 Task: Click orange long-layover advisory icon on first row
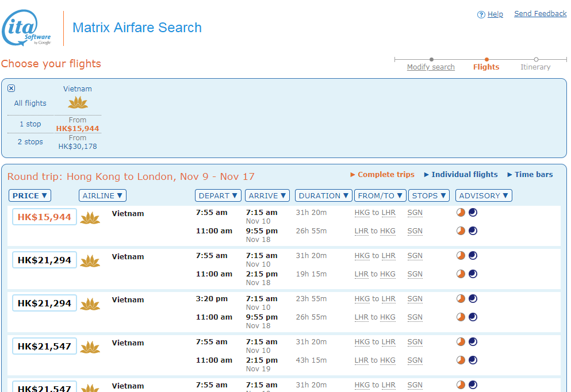click(461, 213)
